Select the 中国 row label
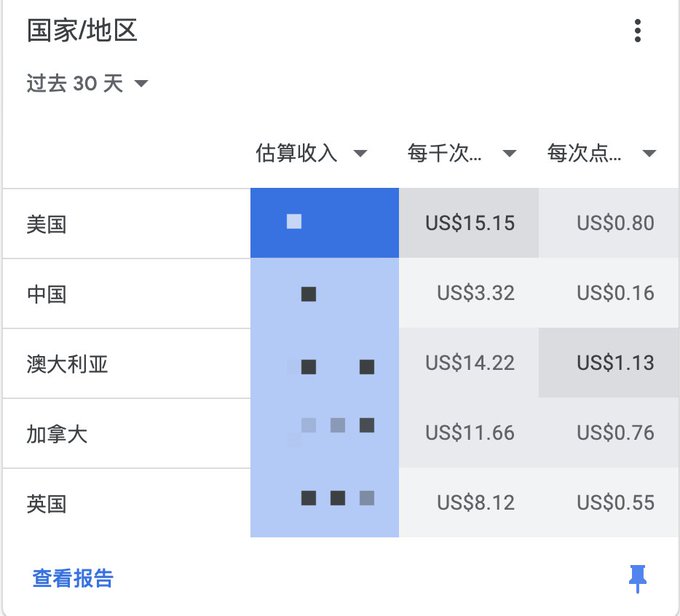Viewport: 680px width, 616px height. 46,294
